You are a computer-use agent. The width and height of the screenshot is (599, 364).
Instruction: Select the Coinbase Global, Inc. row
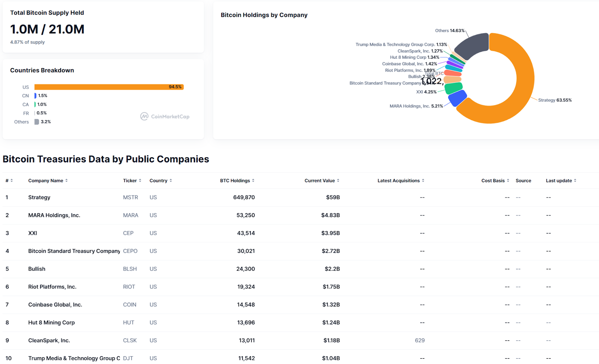click(x=55, y=305)
